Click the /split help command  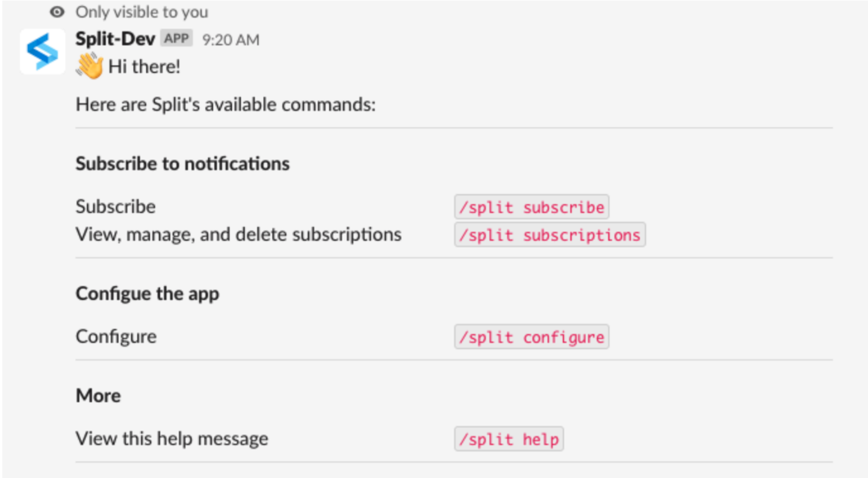[509, 439]
